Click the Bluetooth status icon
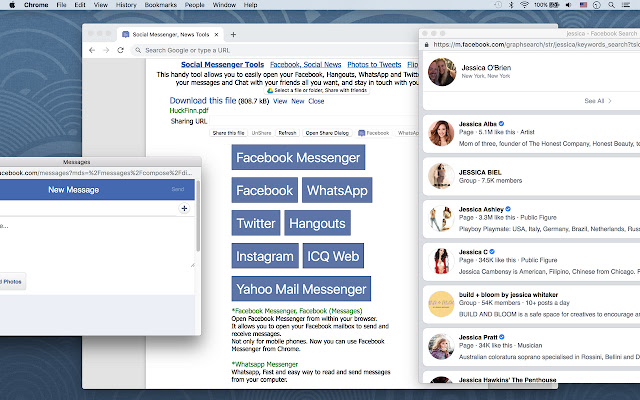 (511, 5)
